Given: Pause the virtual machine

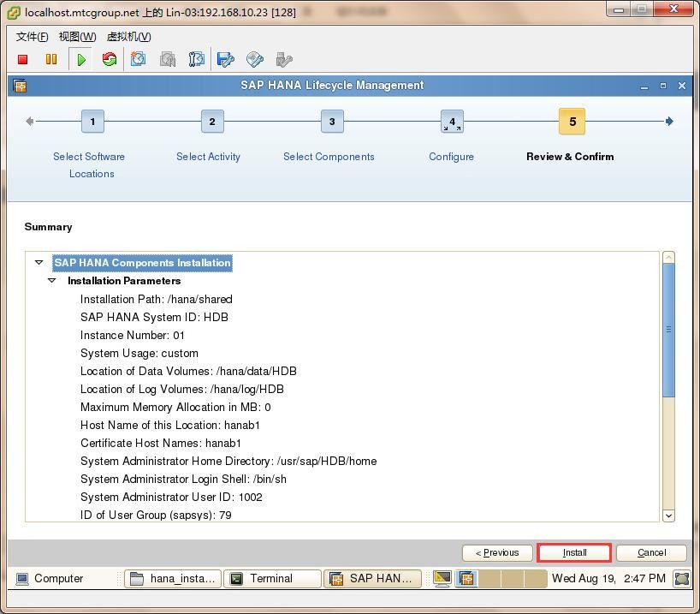Looking at the screenshot, I should 51,59.
